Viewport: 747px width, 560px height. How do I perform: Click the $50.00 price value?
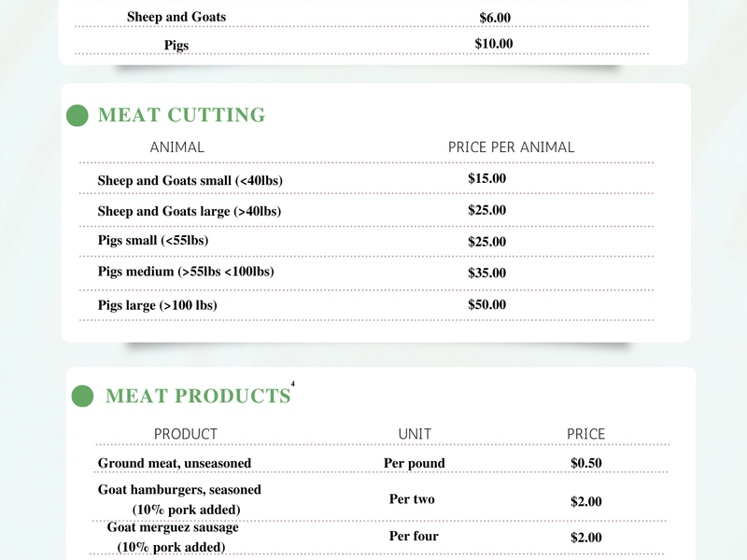click(x=486, y=305)
